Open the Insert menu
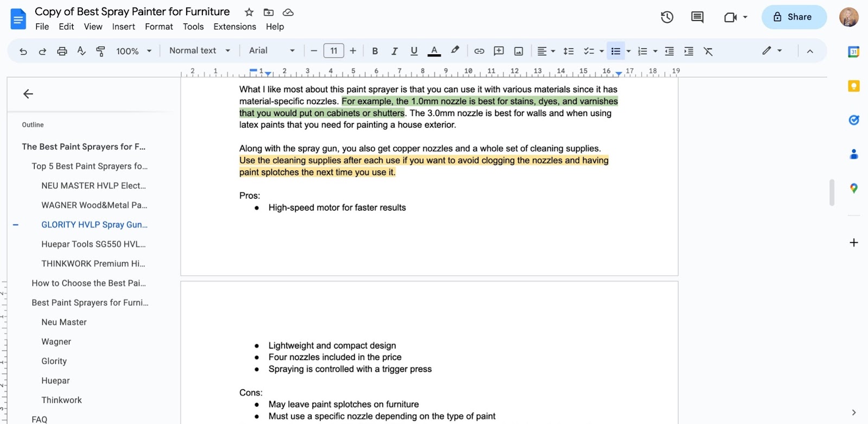Screen dimensions: 868x424 (124, 27)
